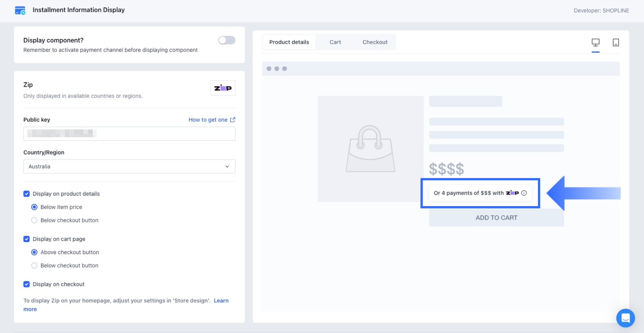The height and width of the screenshot is (333, 644).
Task: Uncheck Display on checkout
Action: pyautogui.click(x=27, y=284)
